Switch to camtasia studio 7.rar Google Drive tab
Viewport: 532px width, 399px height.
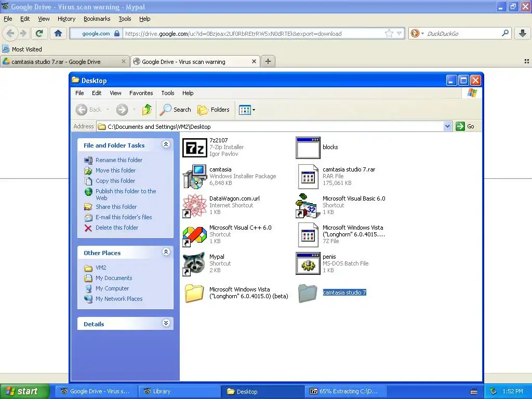[64, 62]
